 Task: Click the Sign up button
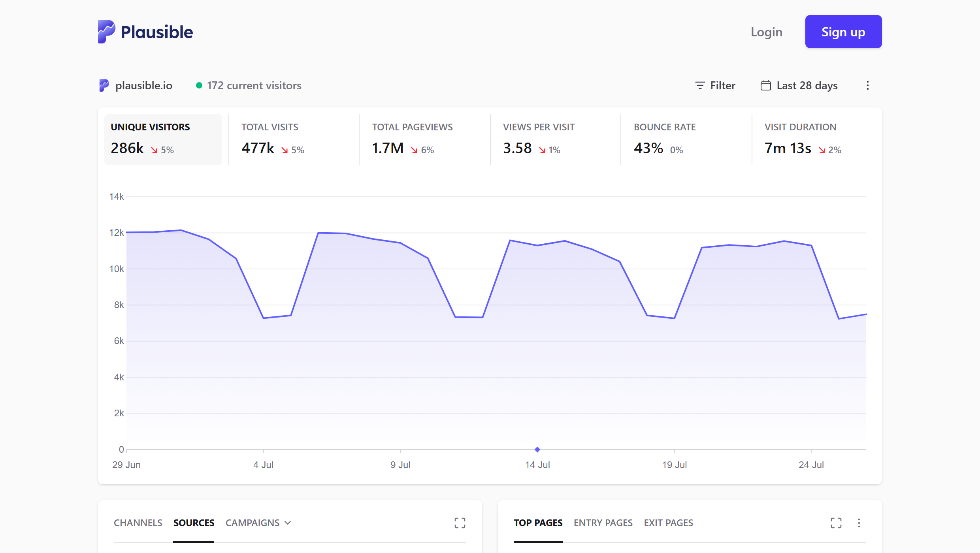coord(843,32)
